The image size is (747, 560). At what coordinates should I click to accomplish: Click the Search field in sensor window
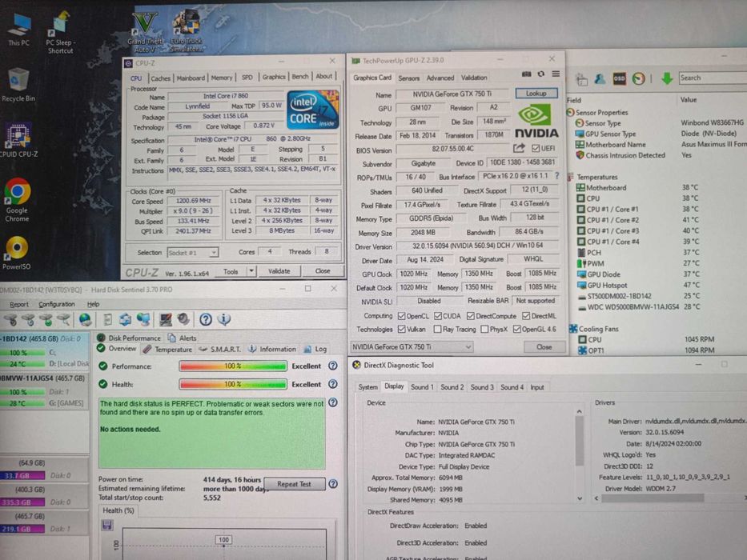(x=713, y=78)
